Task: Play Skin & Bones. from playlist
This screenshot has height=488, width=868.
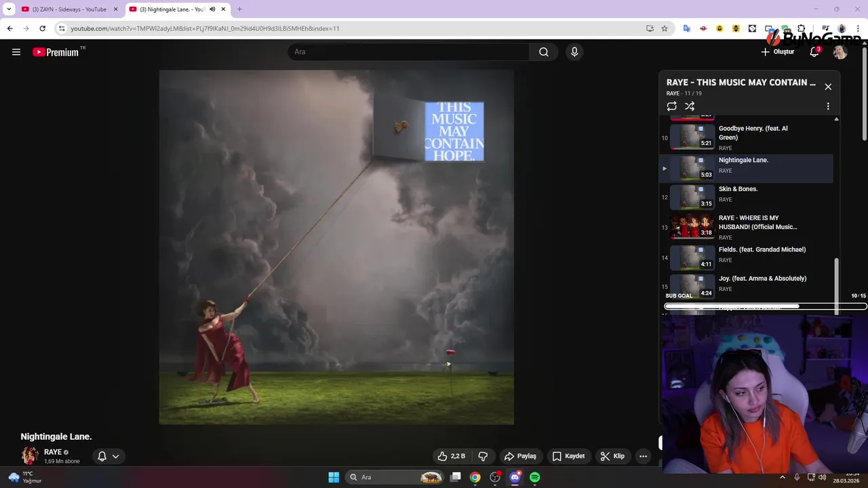Action: [747, 197]
